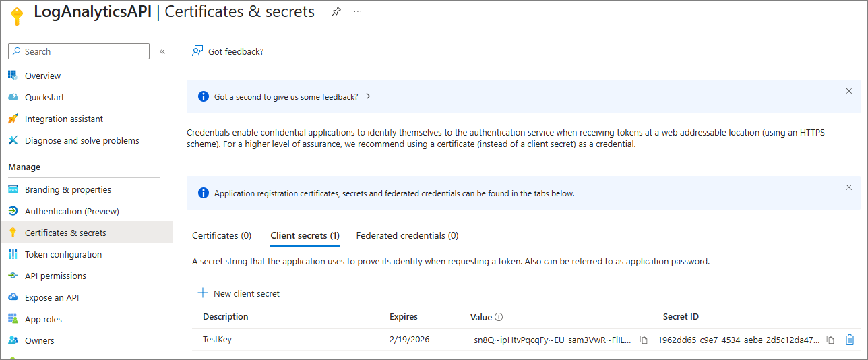
Task: Dismiss the application registration info banner
Action: (849, 187)
